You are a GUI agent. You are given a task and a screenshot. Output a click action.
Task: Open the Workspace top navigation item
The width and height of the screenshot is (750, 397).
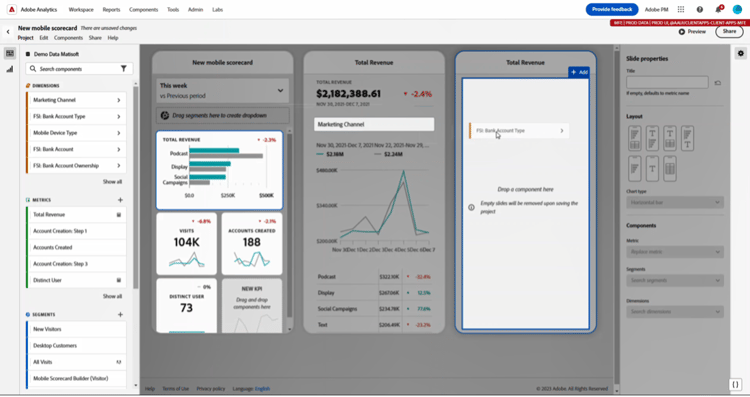pyautogui.click(x=81, y=10)
